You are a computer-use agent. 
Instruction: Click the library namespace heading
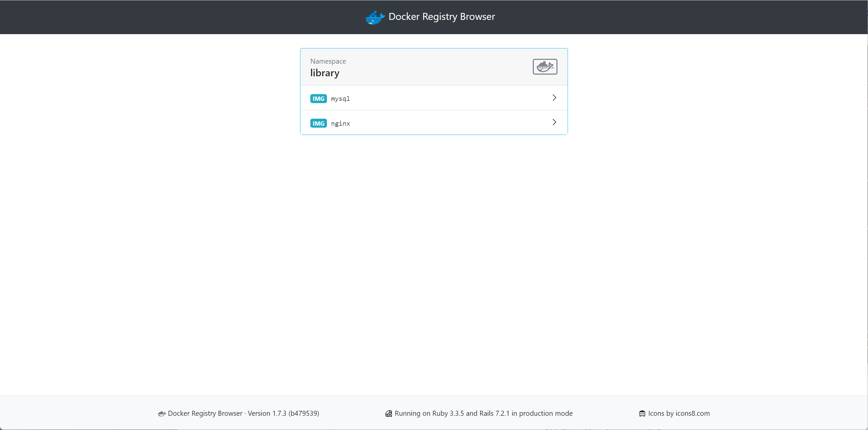point(325,73)
